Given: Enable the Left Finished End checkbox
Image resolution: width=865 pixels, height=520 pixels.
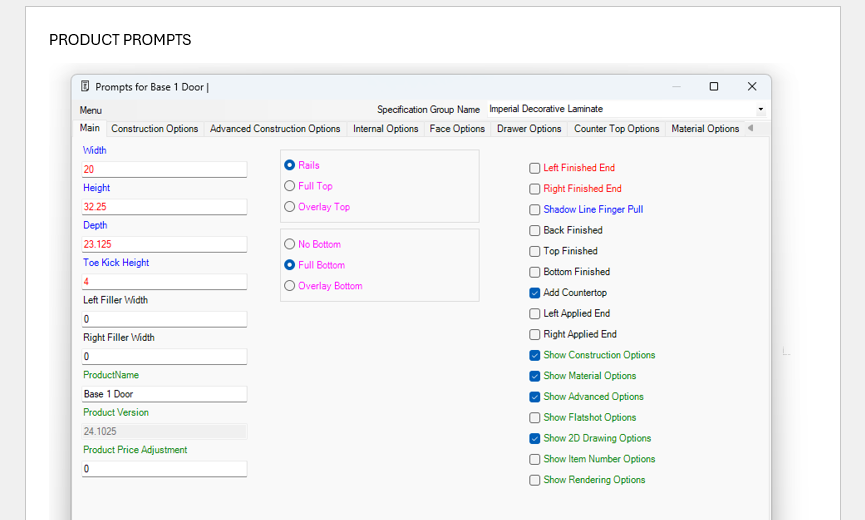Looking at the screenshot, I should click(x=535, y=168).
